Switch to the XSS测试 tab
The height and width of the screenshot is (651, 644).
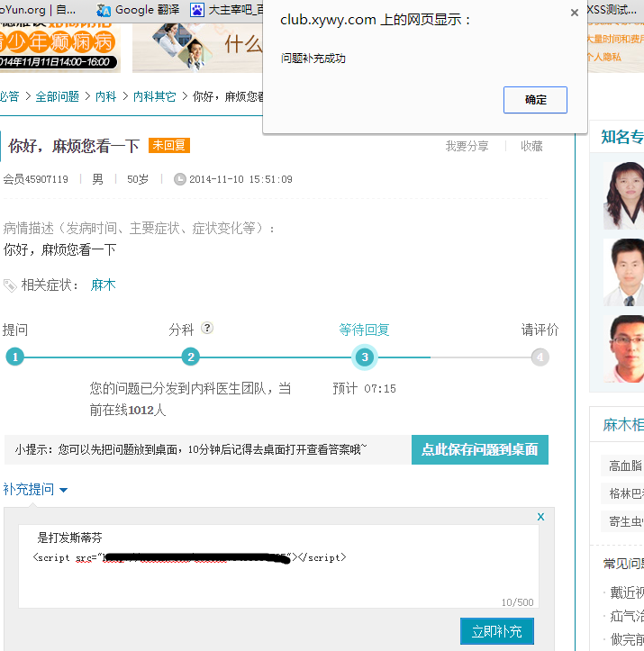(x=612, y=9)
